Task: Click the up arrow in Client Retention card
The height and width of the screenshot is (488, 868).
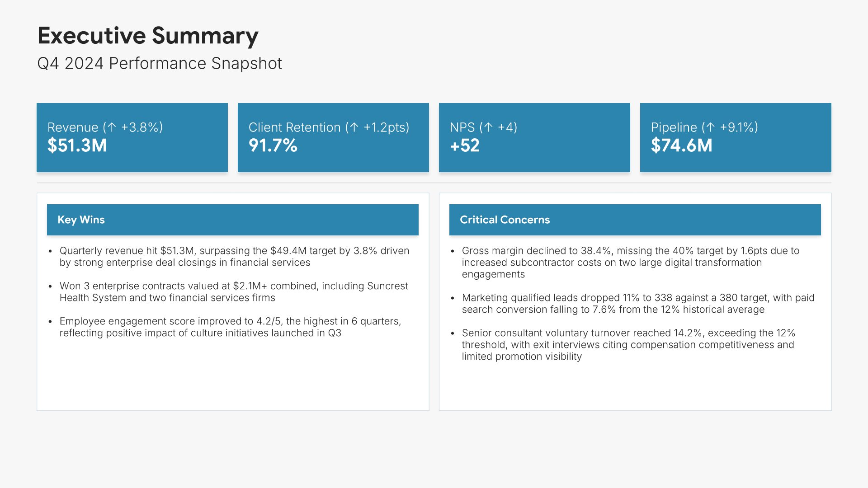Action: [x=354, y=127]
